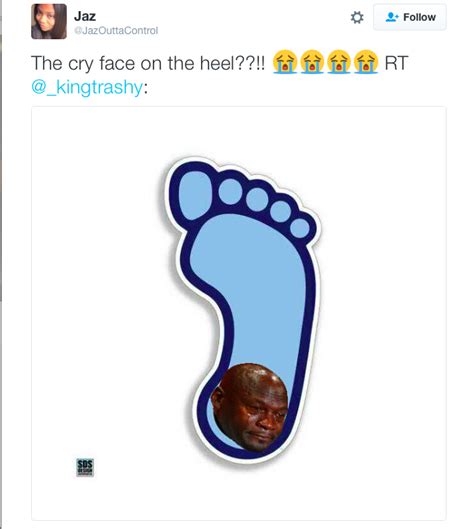
Task: Open the @_kingtrashy mention link
Action: [87, 87]
